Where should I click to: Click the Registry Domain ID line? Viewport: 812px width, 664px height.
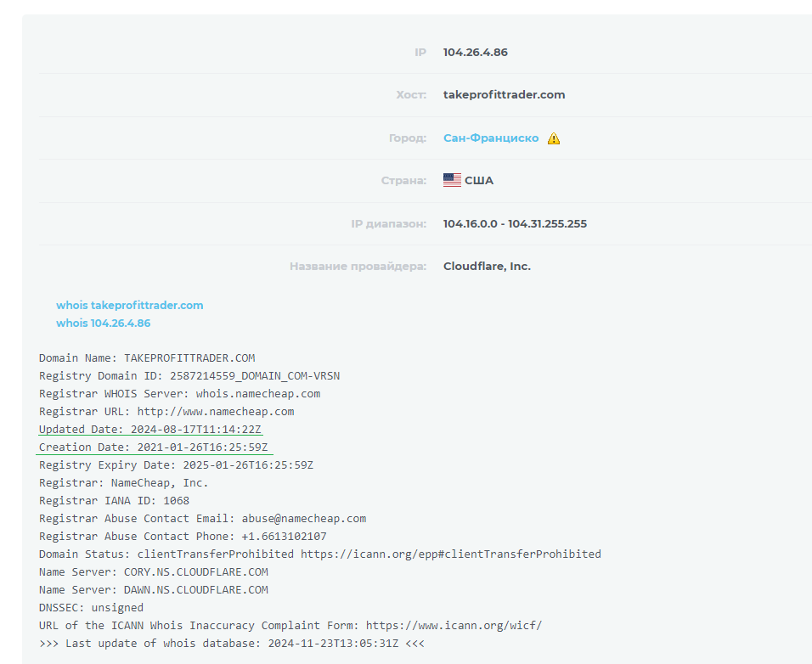click(189, 375)
